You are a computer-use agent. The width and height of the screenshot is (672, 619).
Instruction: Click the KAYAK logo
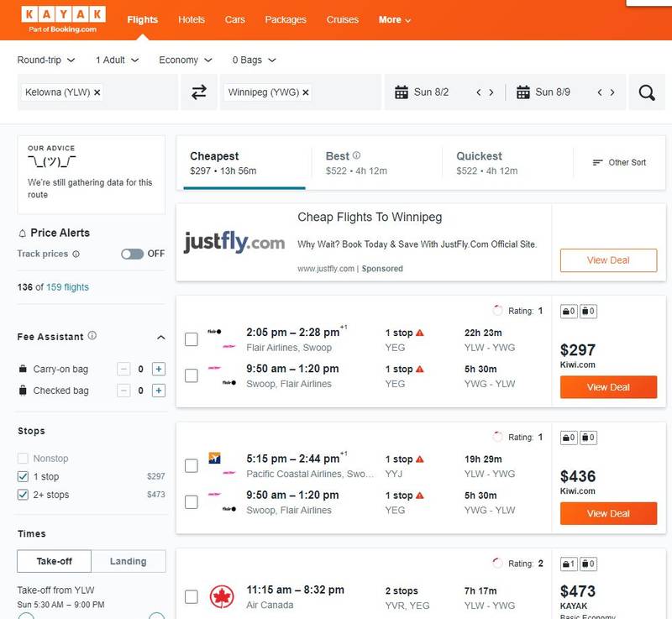click(x=63, y=19)
